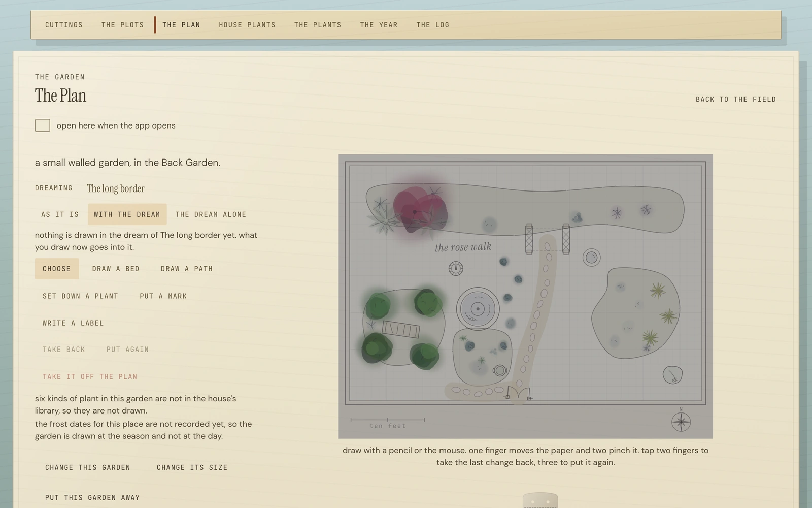The height and width of the screenshot is (508, 812).
Task: Go to THE PLANTS tab
Action: tap(318, 25)
